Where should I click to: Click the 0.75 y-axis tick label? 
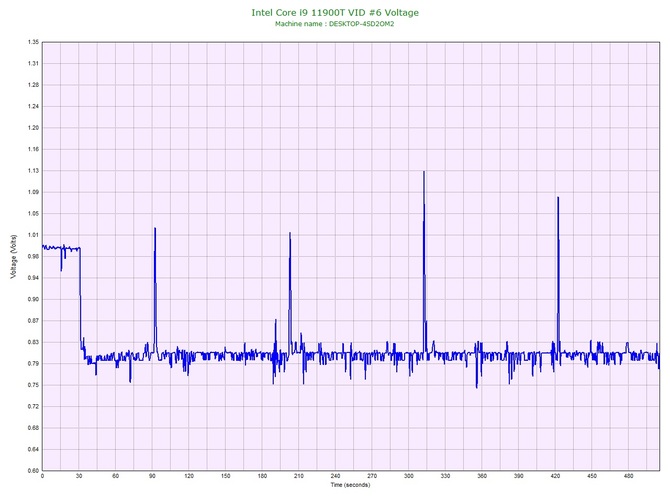click(x=33, y=385)
